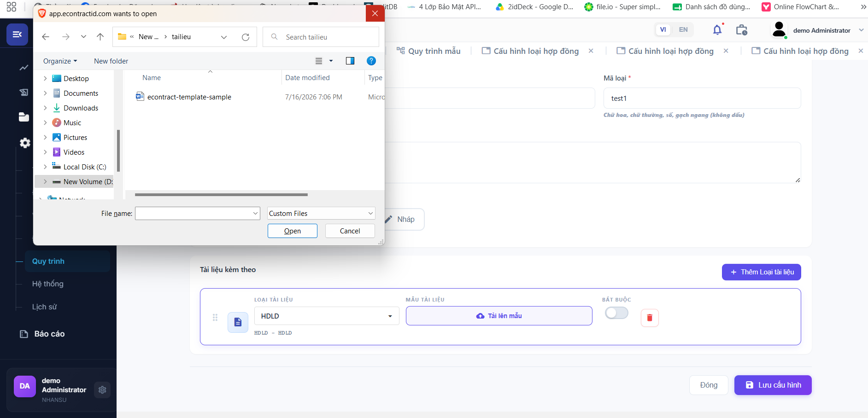The height and width of the screenshot is (418, 868).
Task: Open the view options dropdown arrow
Action: coord(331,61)
